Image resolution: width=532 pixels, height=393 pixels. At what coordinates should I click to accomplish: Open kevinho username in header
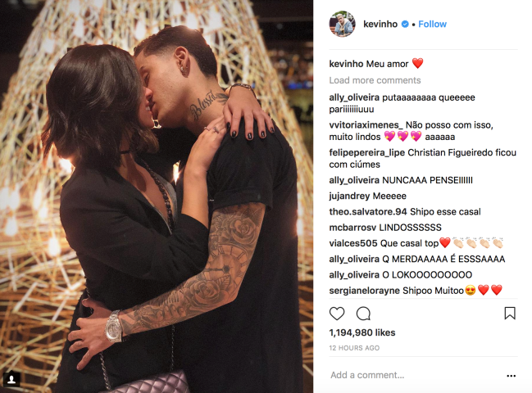[x=380, y=24]
